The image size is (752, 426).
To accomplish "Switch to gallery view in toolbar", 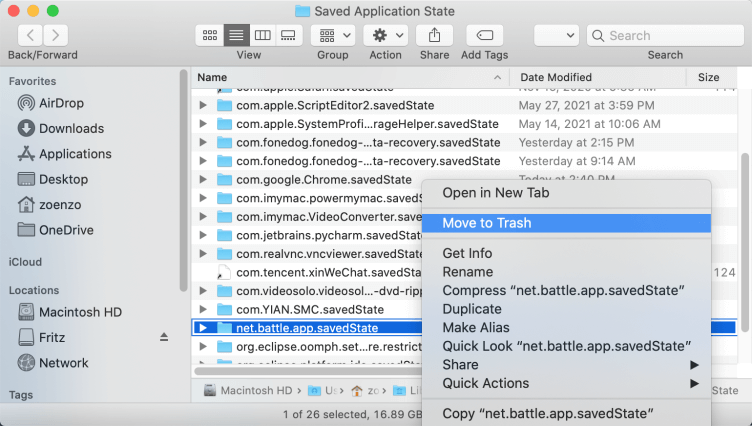I will pyautogui.click(x=288, y=35).
